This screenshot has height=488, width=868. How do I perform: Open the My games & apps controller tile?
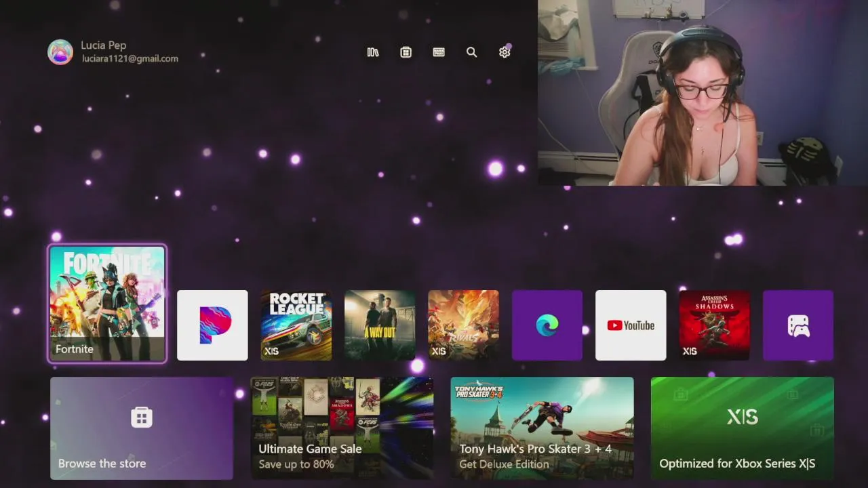798,325
